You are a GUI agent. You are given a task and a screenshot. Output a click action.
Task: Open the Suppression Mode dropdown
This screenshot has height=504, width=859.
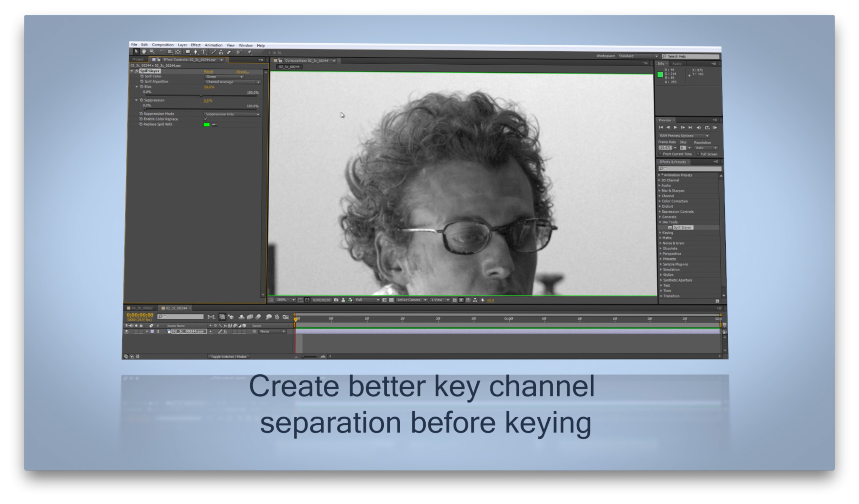pyautogui.click(x=232, y=114)
